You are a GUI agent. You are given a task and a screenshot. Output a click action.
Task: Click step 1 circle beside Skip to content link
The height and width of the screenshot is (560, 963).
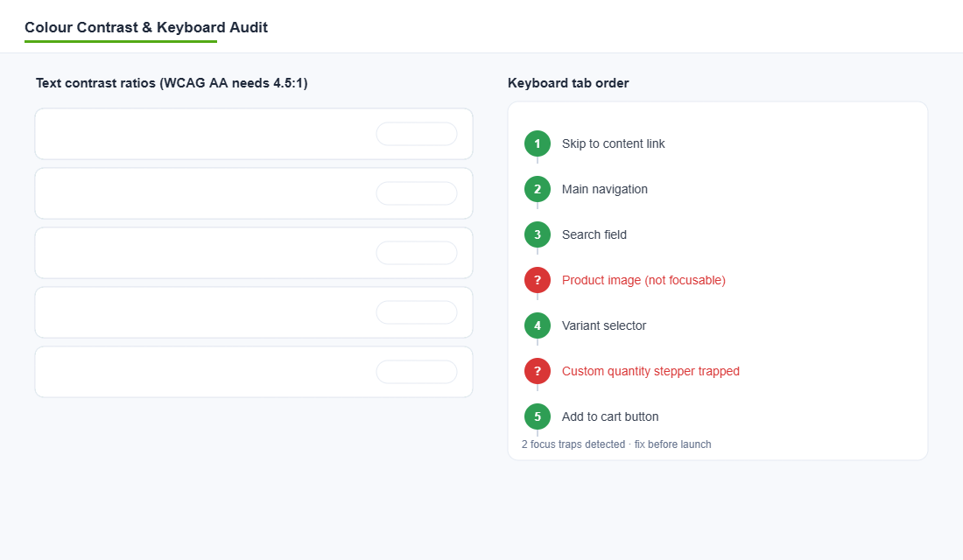(538, 143)
